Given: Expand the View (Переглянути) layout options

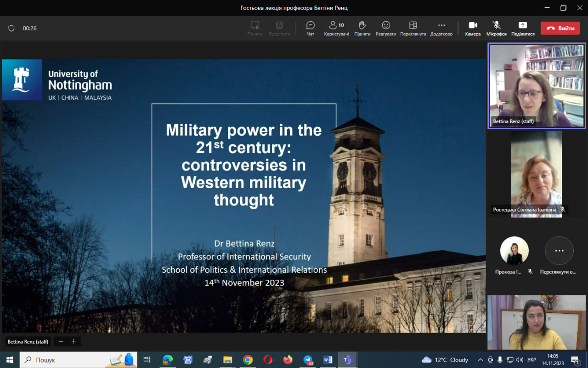Looking at the screenshot, I should pyautogui.click(x=413, y=28).
